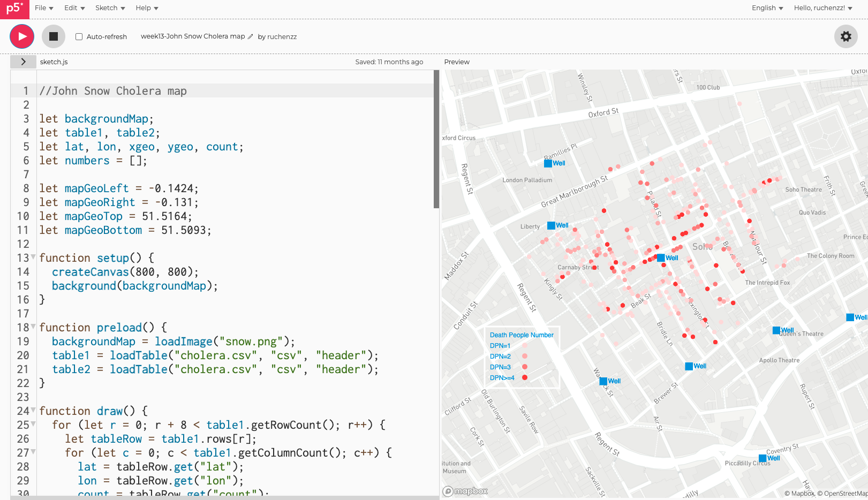Click the p5* logo home icon
868x500 pixels.
coord(14,9)
